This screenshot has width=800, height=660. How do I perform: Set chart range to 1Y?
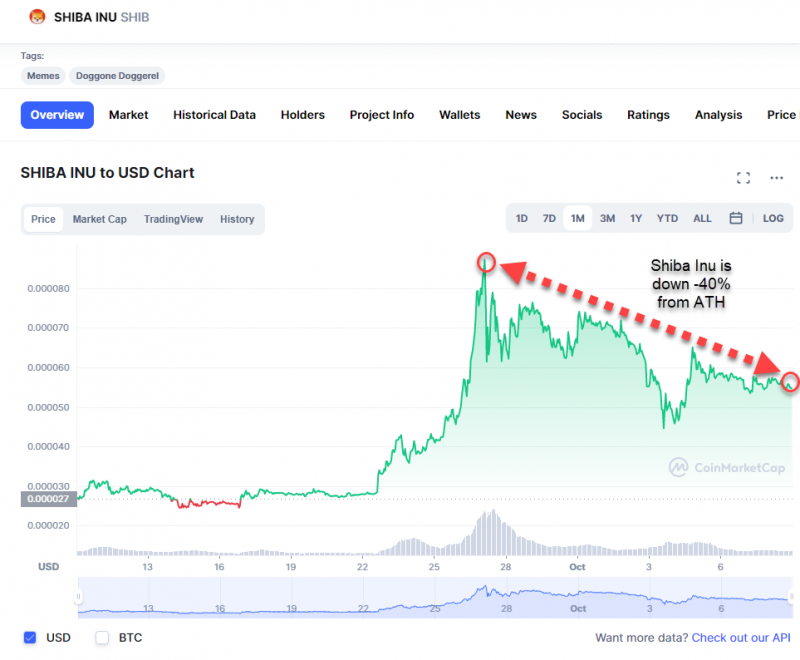(x=636, y=218)
